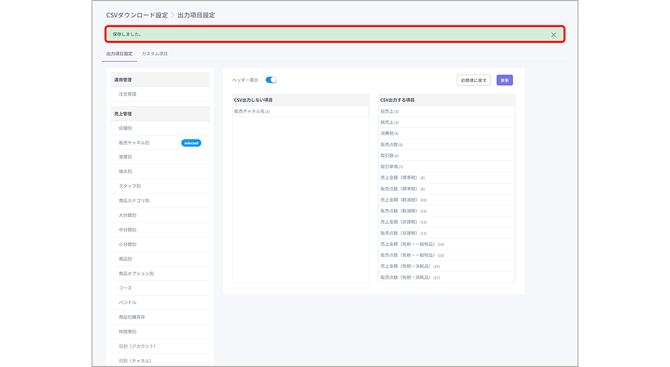The width and height of the screenshot is (670, 367).
Task: Open the カスタム項目 tab
Action: [155, 54]
